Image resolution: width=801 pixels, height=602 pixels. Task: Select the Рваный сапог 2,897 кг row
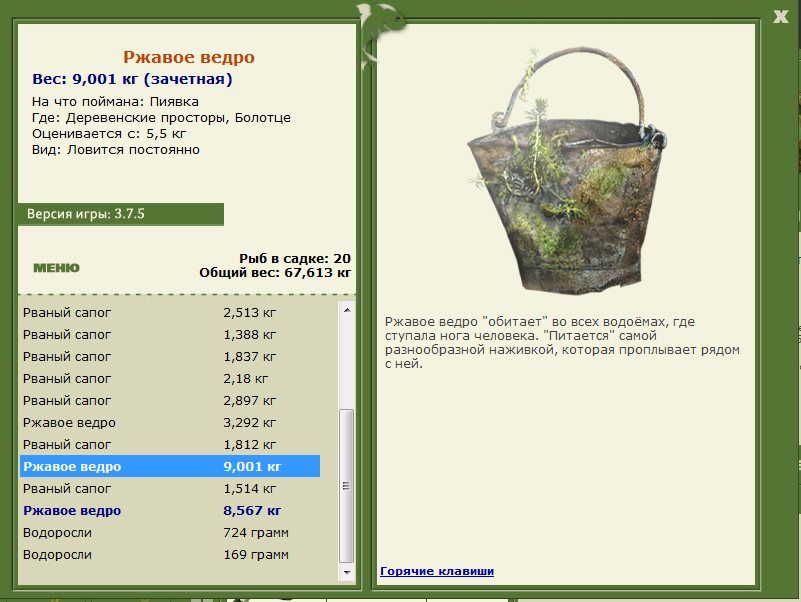[x=170, y=400]
